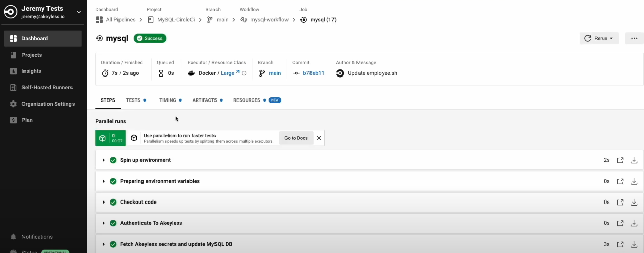Screen dimensions: 644x253
Task: Open the Dashboard sidebar item
Action: [43, 38]
